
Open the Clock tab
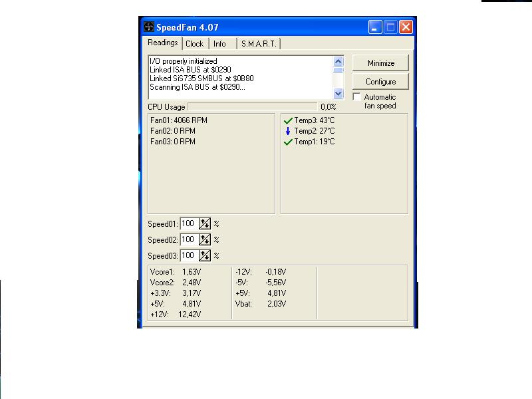[x=194, y=44]
